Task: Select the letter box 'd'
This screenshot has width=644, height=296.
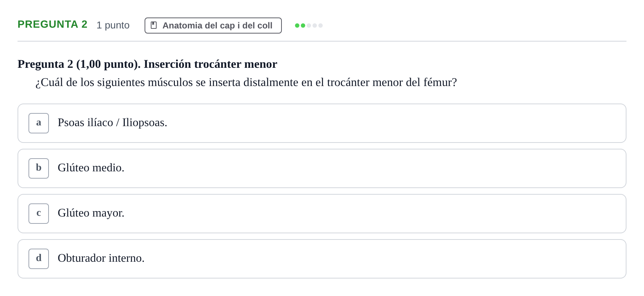Action: [x=39, y=259]
